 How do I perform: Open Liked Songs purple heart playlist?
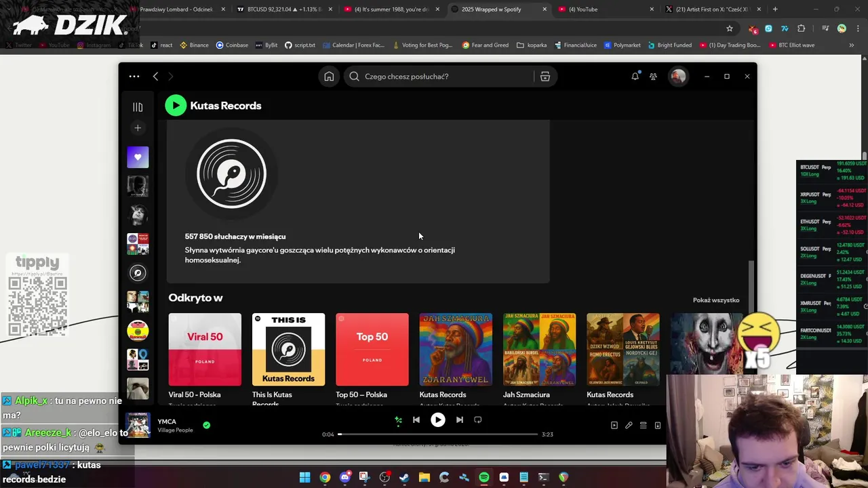138,157
